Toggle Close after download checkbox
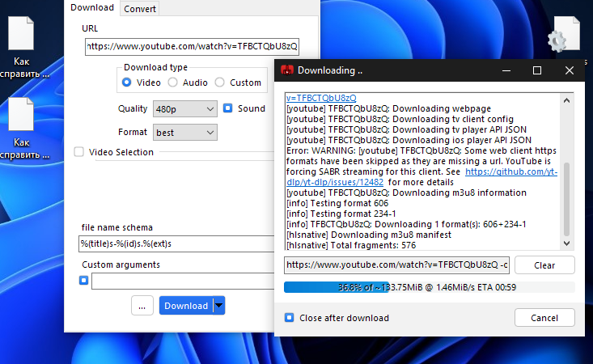The image size is (593, 364). tap(290, 318)
